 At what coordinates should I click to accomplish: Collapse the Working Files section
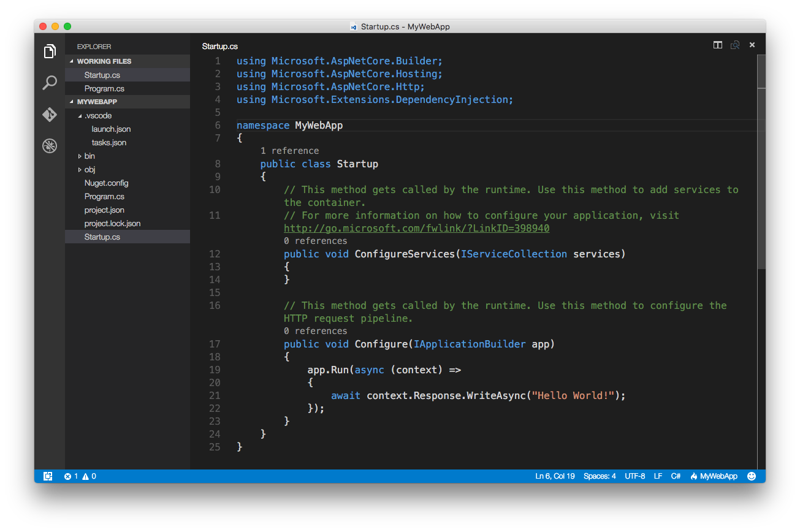click(x=104, y=61)
